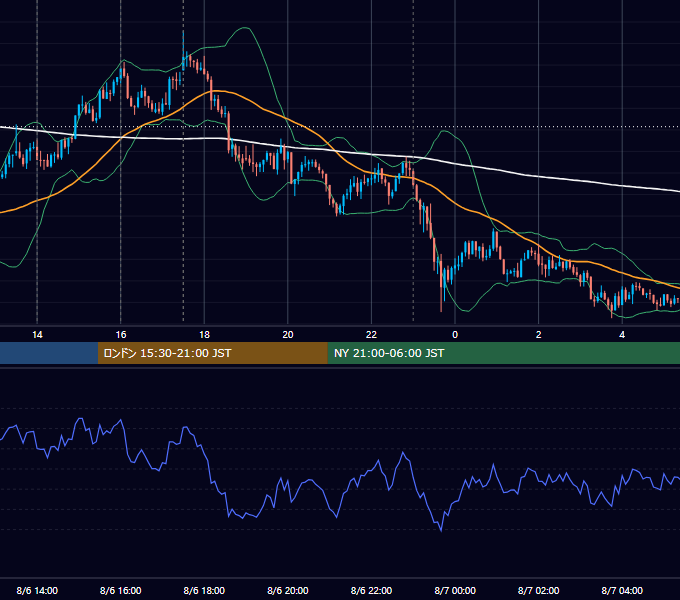680x600 pixels.
Task: Click the hour label 22 on price chart axis
Action: coord(372,335)
